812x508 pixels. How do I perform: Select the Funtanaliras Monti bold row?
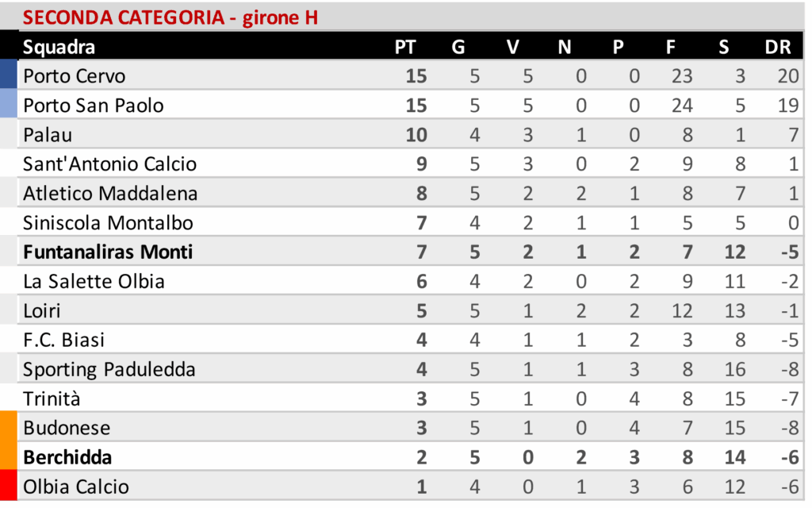pos(410,251)
